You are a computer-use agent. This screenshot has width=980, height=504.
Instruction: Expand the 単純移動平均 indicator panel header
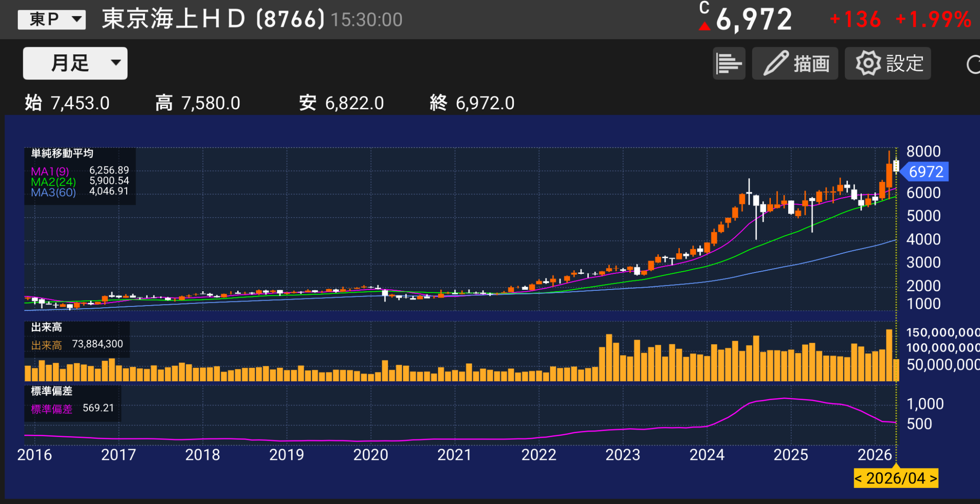pos(62,153)
